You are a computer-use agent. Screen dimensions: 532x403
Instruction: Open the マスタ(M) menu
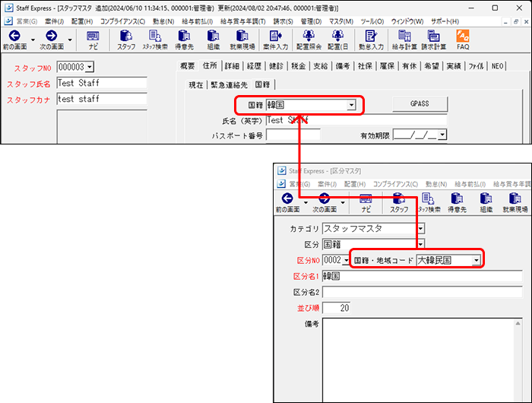340,21
